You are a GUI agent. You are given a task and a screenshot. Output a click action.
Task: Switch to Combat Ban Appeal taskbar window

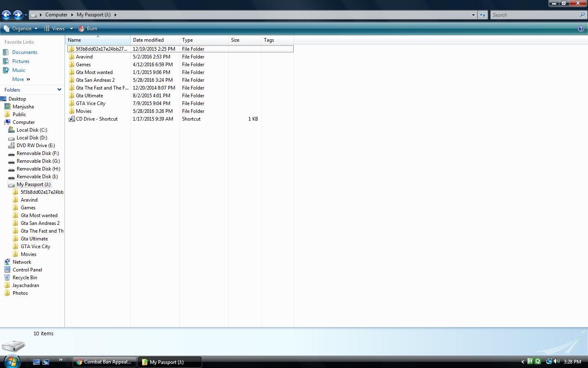(104, 362)
